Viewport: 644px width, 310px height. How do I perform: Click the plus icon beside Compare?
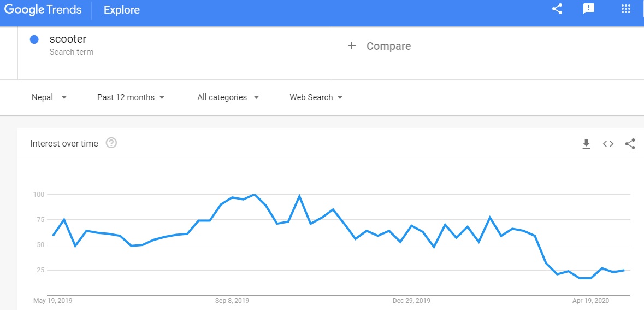(352, 46)
